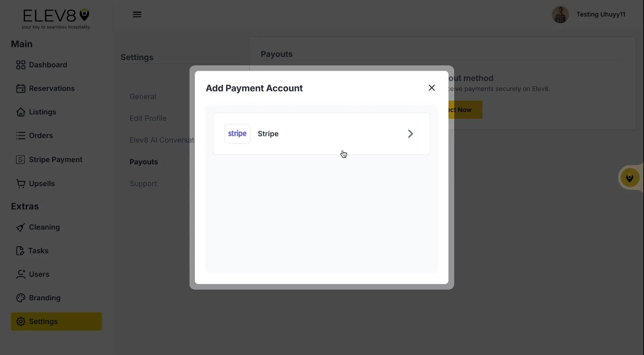Click the Branding palette icon
The image size is (644, 355).
click(x=21, y=298)
